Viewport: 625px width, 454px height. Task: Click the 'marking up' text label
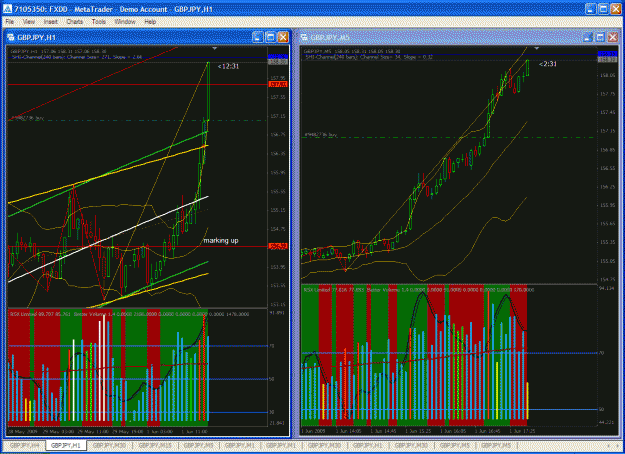(x=221, y=240)
